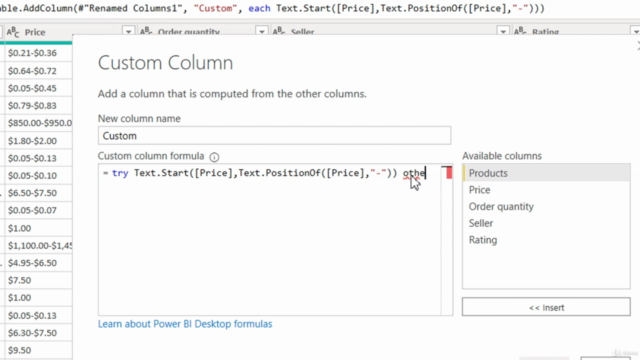Click the Order quantity column type icon
The width and height of the screenshot is (640, 360).
tap(146, 31)
